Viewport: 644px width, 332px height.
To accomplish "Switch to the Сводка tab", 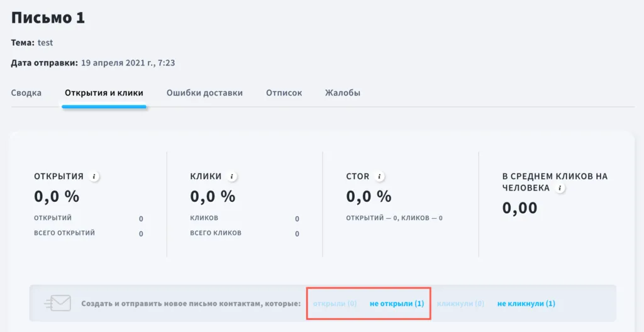I will pyautogui.click(x=26, y=93).
